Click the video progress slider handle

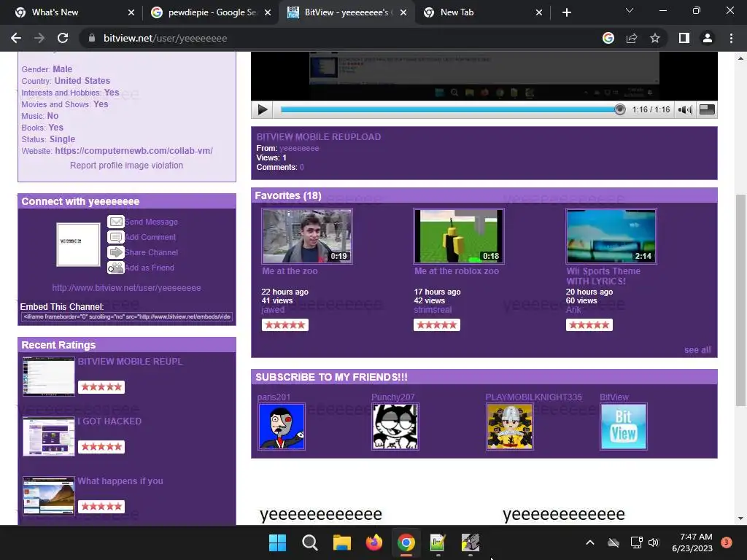click(619, 109)
